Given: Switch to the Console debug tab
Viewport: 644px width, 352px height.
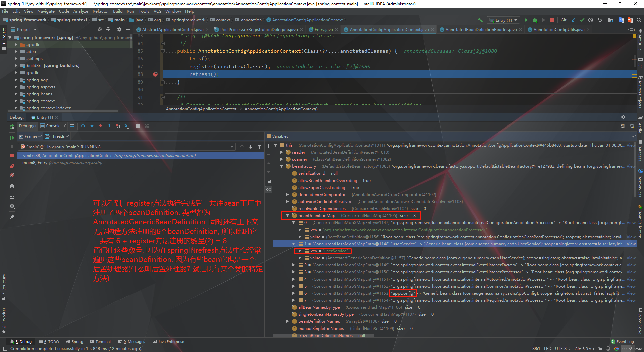Looking at the screenshot, I should point(53,126).
